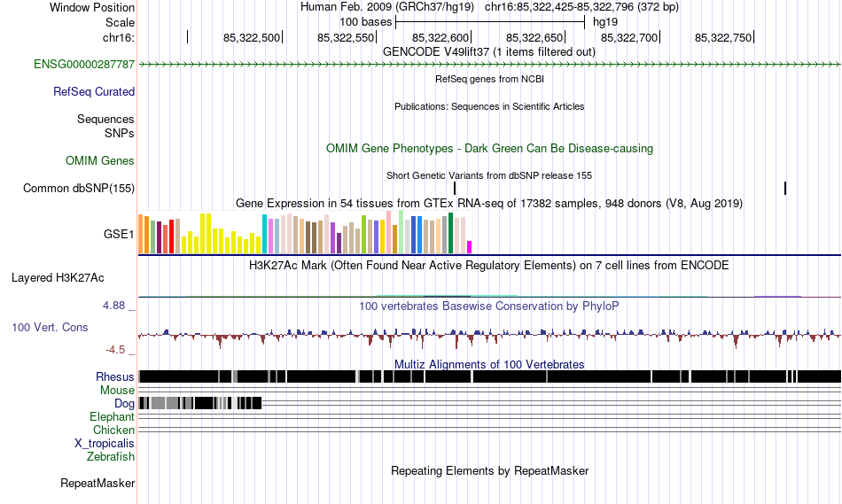Click the hg19 label beside the scale bar
This screenshot has width=842, height=504.
coord(605,22)
